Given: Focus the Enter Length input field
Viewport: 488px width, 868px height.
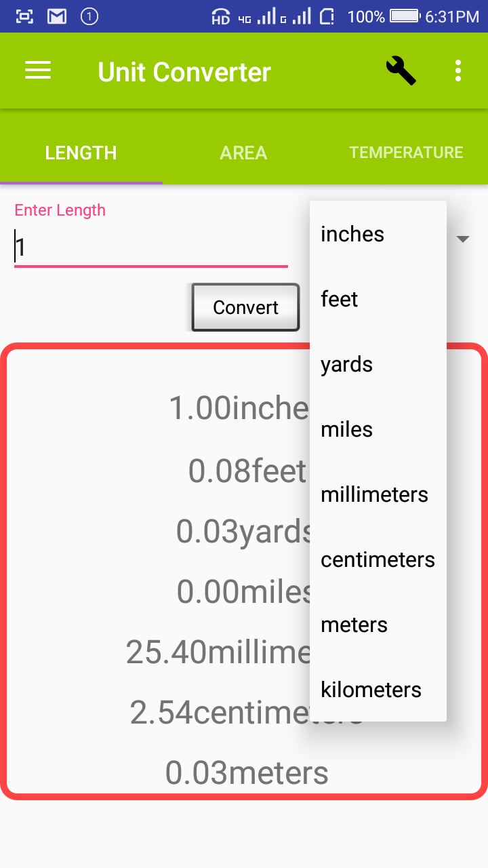Looking at the screenshot, I should tap(150, 248).
